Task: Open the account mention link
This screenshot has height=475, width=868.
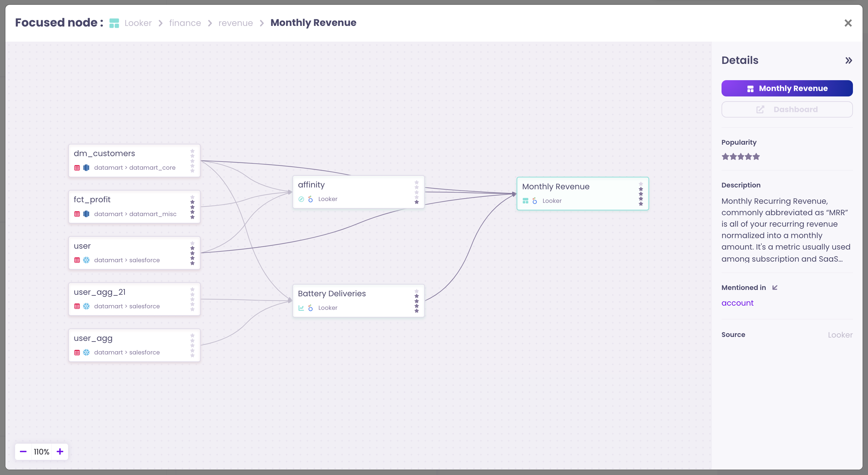Action: tap(737, 303)
